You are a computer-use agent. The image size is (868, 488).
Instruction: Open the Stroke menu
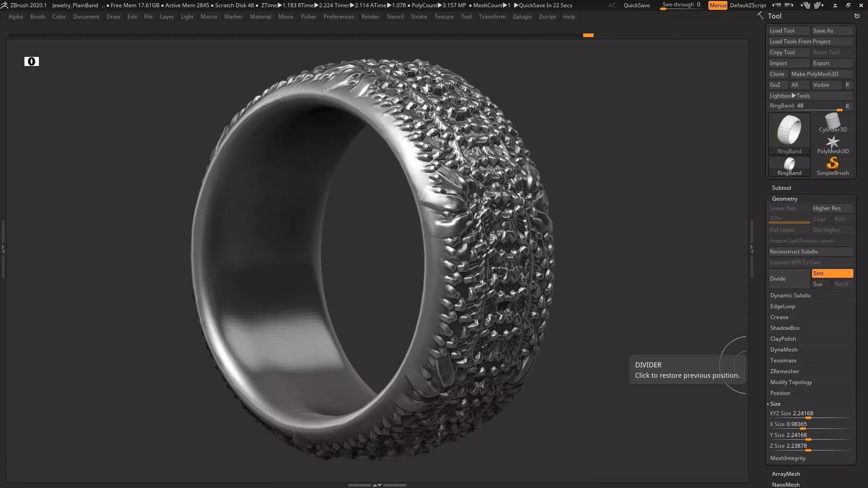click(419, 17)
